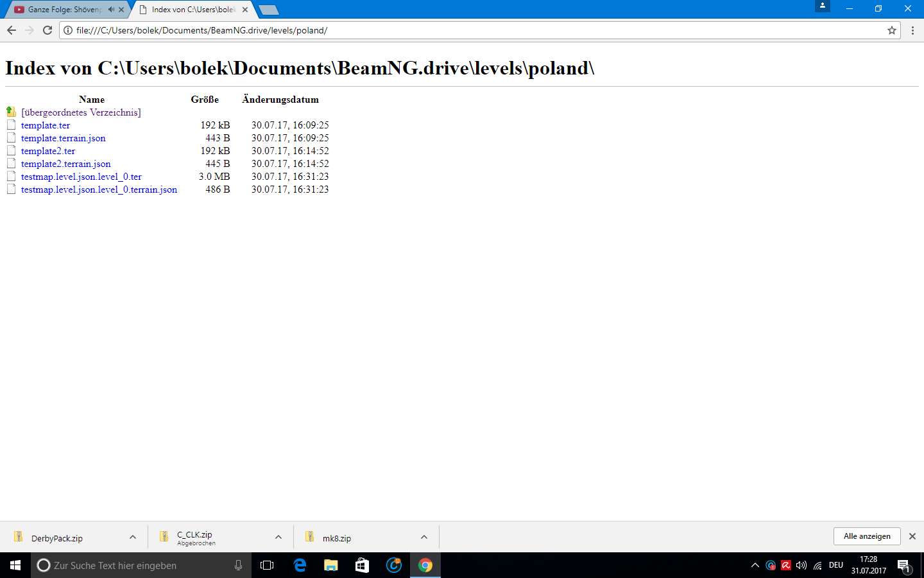Reload the page with the refresh icon
This screenshot has height=578, width=924.
[x=47, y=30]
